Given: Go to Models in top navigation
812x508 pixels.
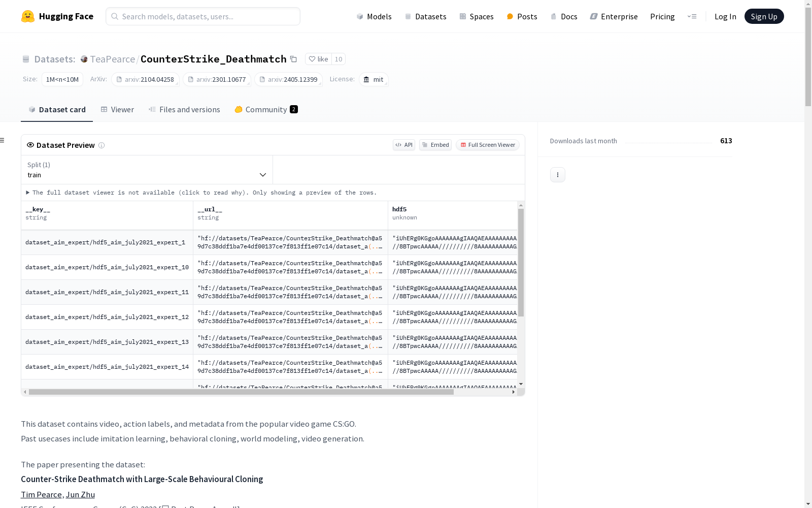Looking at the screenshot, I should [374, 16].
